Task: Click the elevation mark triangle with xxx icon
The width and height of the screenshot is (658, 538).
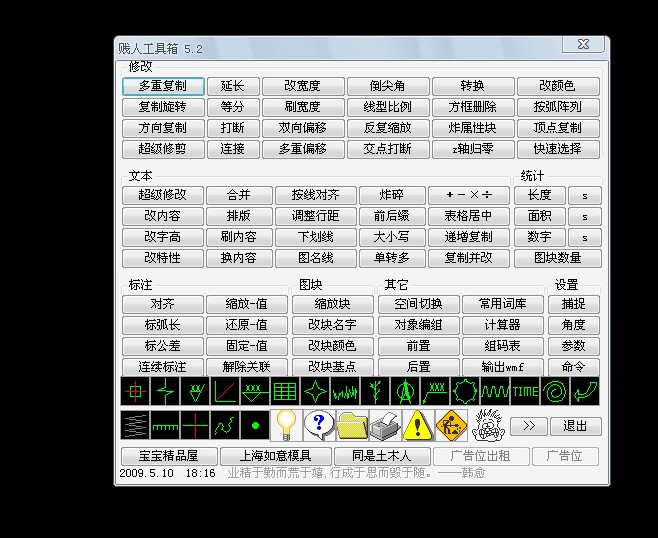Action: (x=255, y=391)
